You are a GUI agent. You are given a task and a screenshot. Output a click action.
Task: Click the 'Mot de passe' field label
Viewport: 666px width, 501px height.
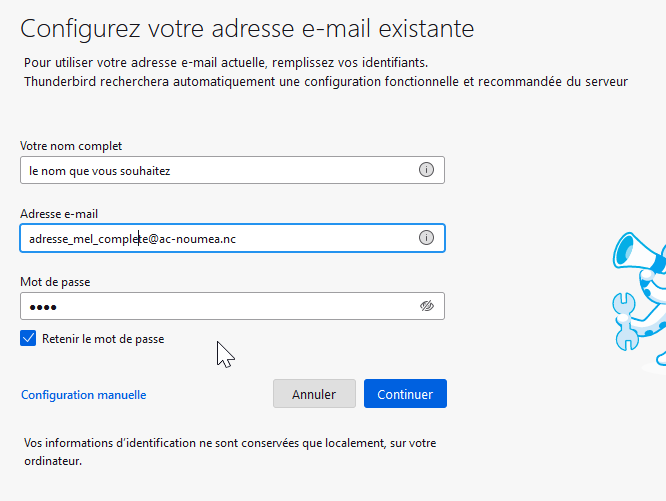55,282
